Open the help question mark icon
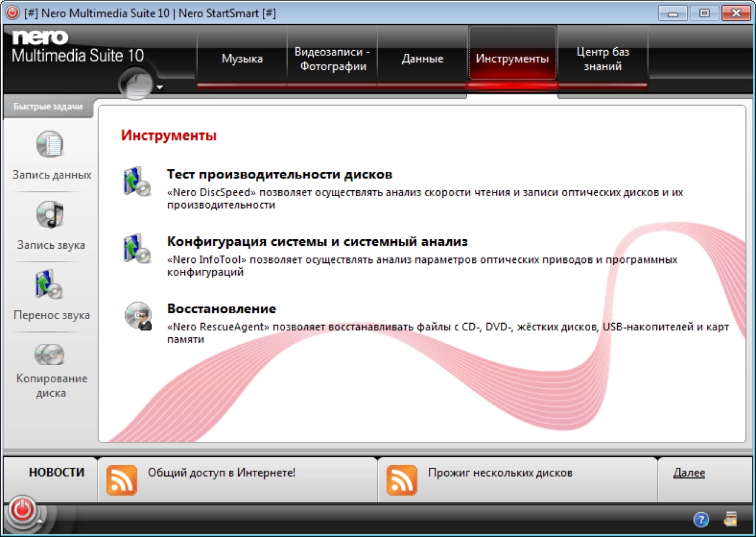The height and width of the screenshot is (537, 756). coord(700,520)
